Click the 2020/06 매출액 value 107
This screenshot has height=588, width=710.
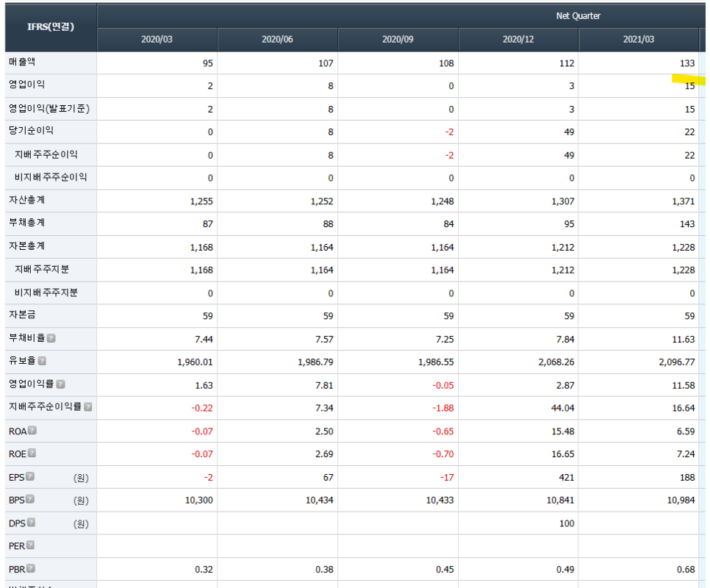(x=326, y=63)
